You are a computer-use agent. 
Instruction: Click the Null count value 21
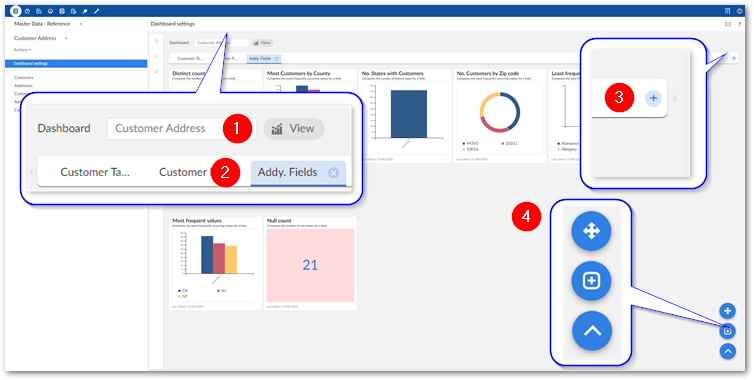(x=310, y=265)
